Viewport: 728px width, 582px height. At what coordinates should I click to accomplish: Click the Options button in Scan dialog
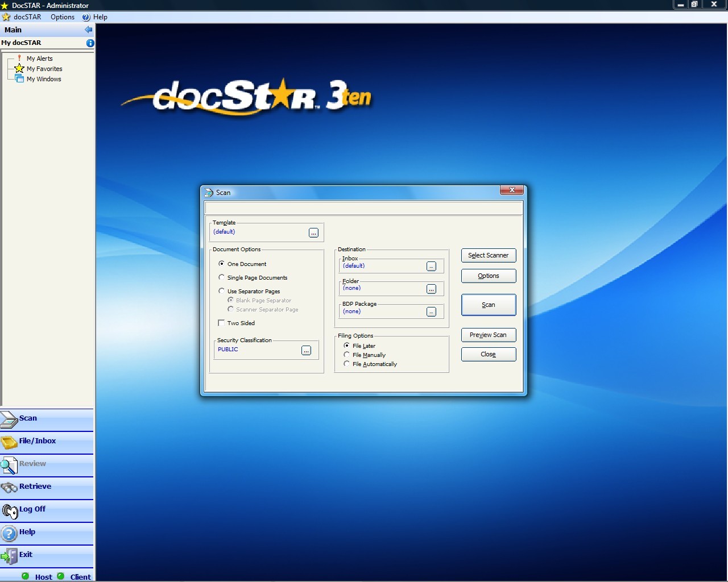pos(489,276)
